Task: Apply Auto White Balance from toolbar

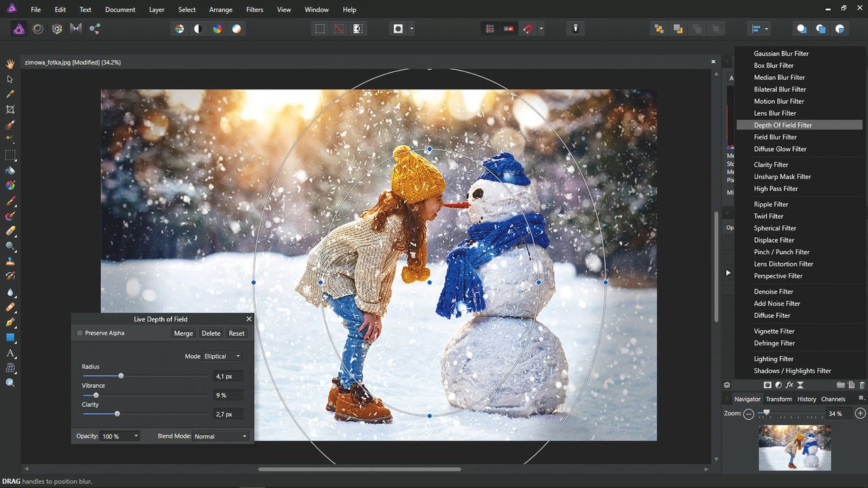Action: (x=236, y=28)
